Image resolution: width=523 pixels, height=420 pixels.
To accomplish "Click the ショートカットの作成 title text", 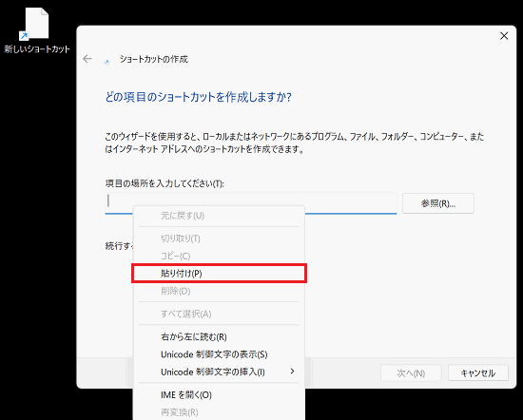I will (154, 59).
